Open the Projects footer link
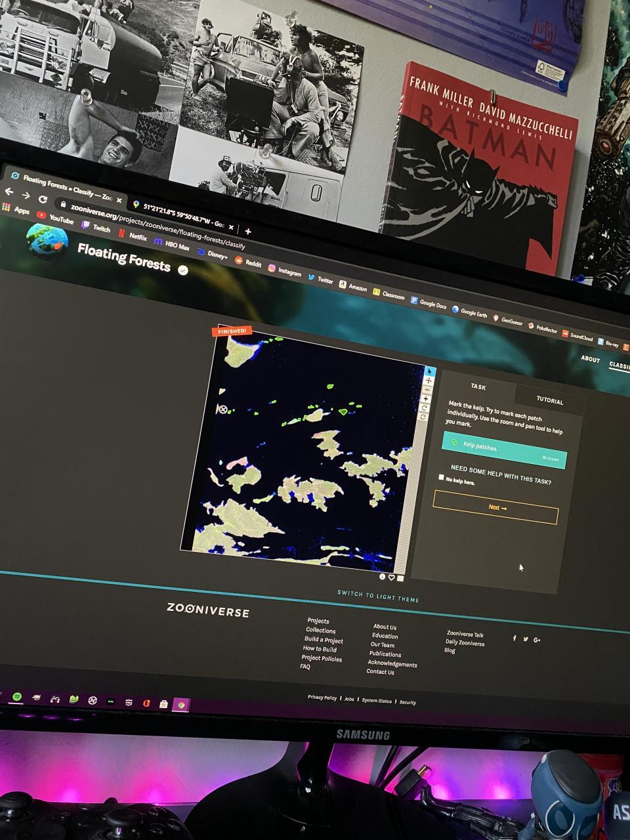630x840 pixels. (x=318, y=620)
